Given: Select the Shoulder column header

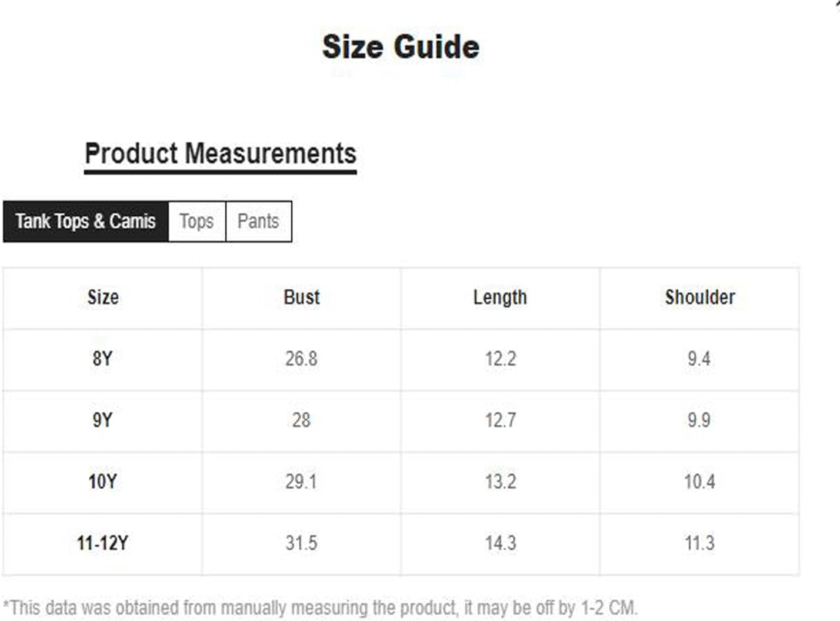Looking at the screenshot, I should pyautogui.click(x=700, y=298).
